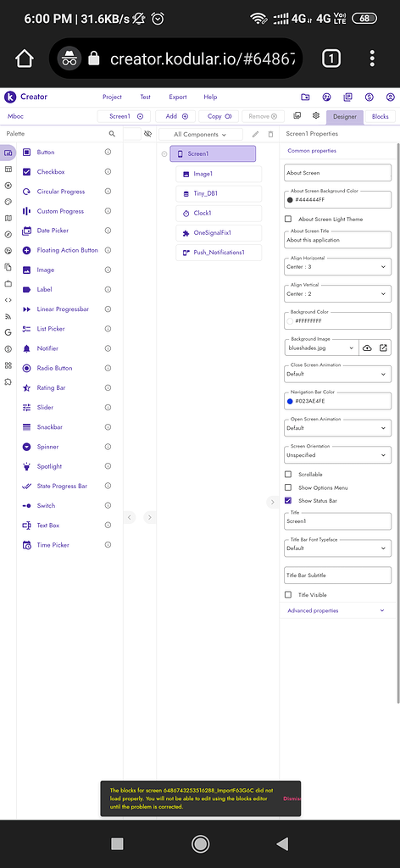Uncheck Show Status Bar checkbox

pyautogui.click(x=288, y=500)
